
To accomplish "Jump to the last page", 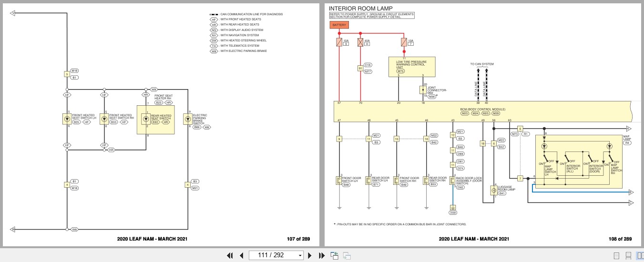I will (x=322, y=255).
